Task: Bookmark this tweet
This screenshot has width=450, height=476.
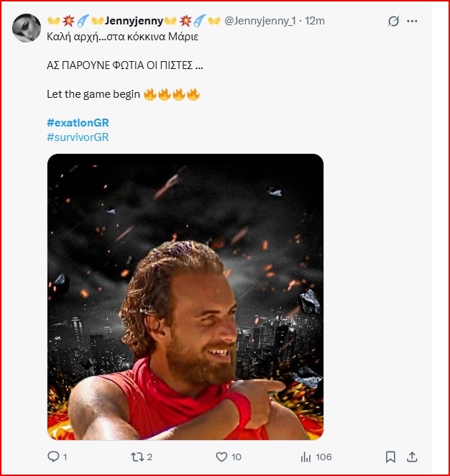Action: point(390,457)
